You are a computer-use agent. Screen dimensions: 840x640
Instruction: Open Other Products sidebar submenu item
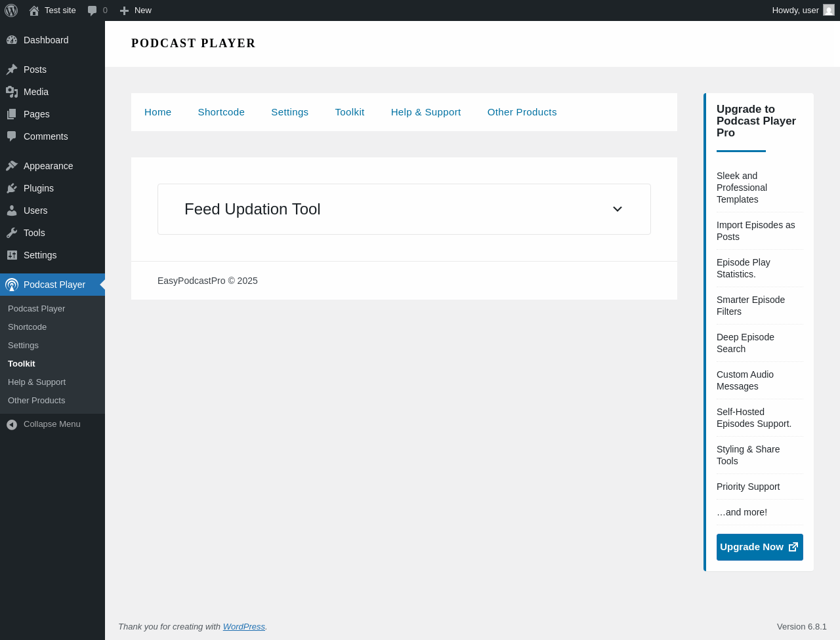click(37, 401)
